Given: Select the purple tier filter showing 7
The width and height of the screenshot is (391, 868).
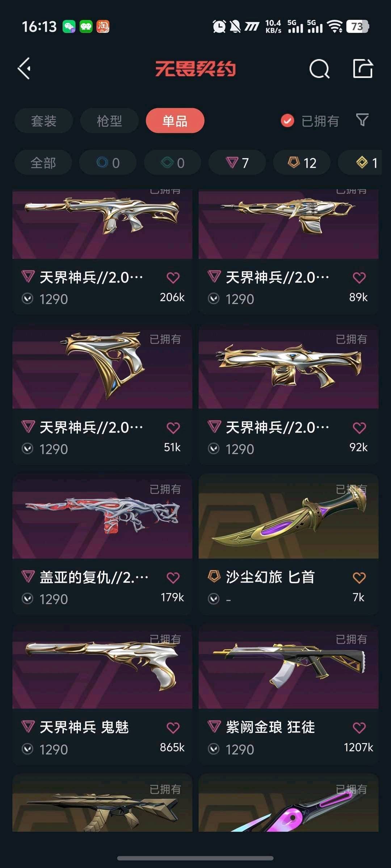Looking at the screenshot, I should 237,163.
